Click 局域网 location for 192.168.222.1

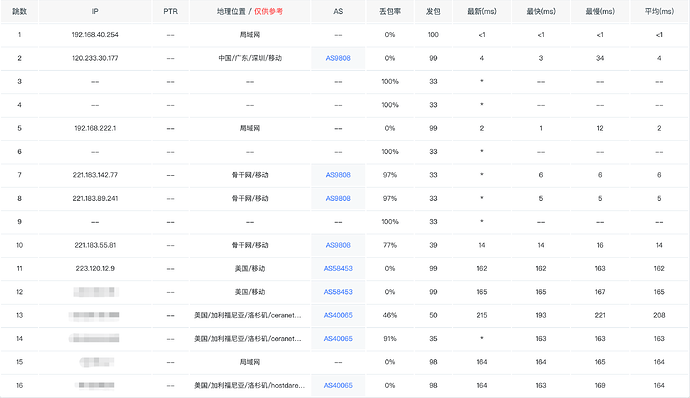250,128
